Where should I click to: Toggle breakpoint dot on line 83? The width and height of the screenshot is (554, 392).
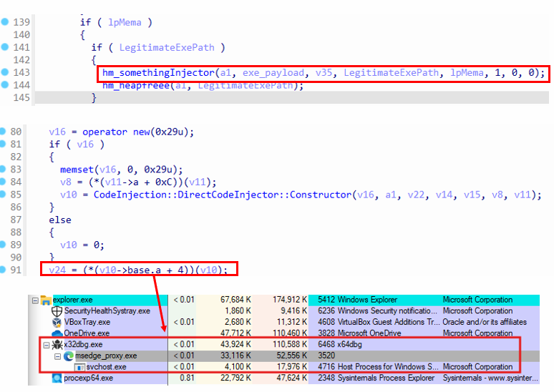[x=3, y=169]
